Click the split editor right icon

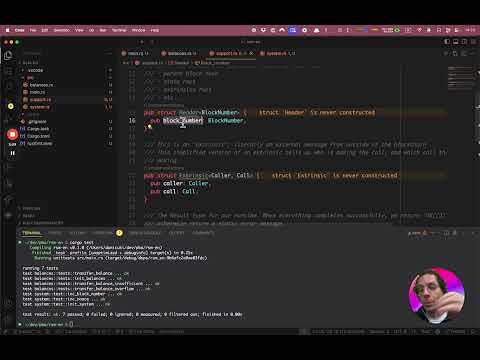click(464, 53)
